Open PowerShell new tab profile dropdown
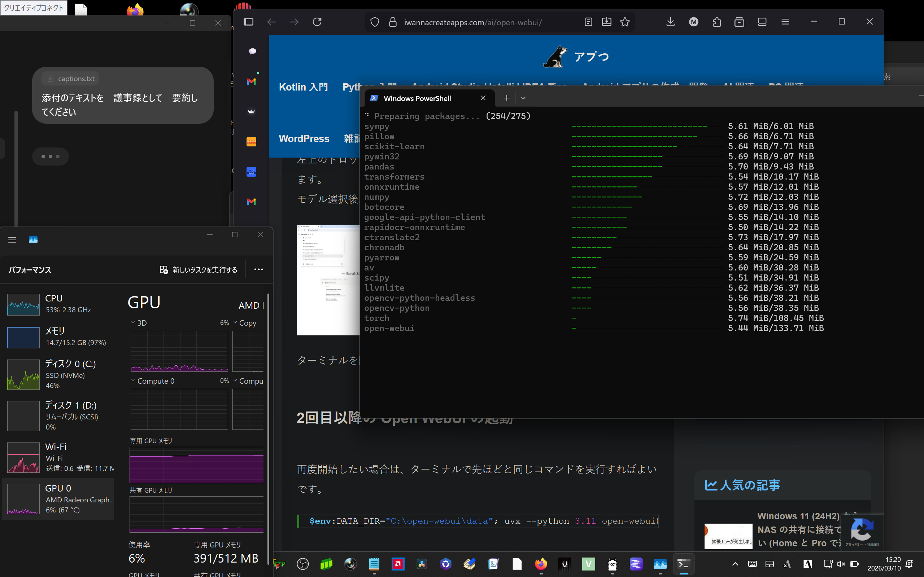The image size is (924, 577). coord(523,98)
